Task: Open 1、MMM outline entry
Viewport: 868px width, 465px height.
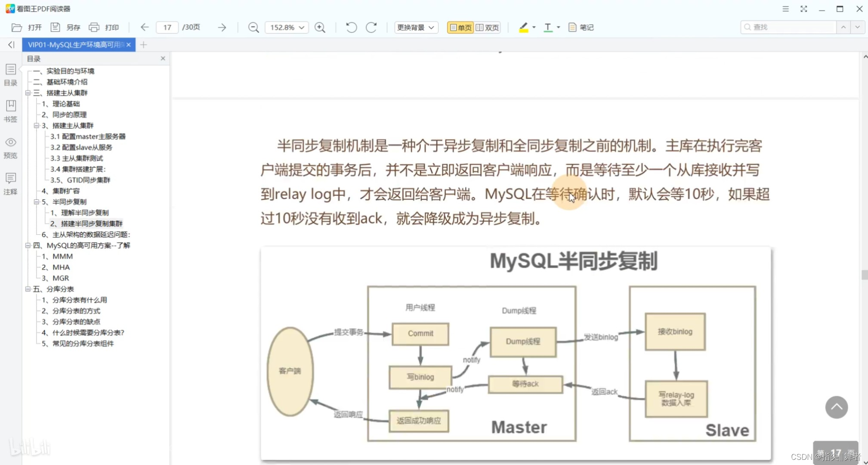Action: click(x=57, y=256)
